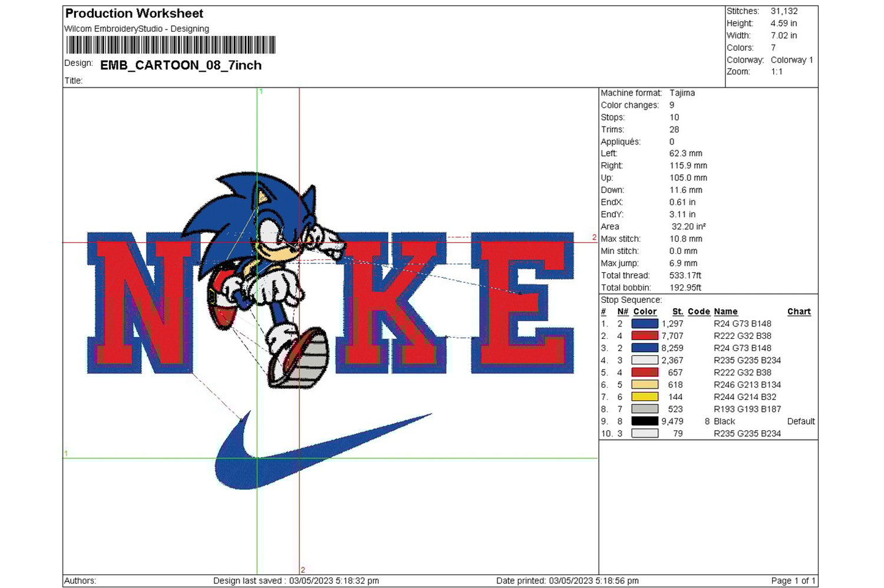This screenshot has height=588, width=884.
Task: Select the design name "EMB_CARTOON_08_7inch"
Action: (181, 65)
